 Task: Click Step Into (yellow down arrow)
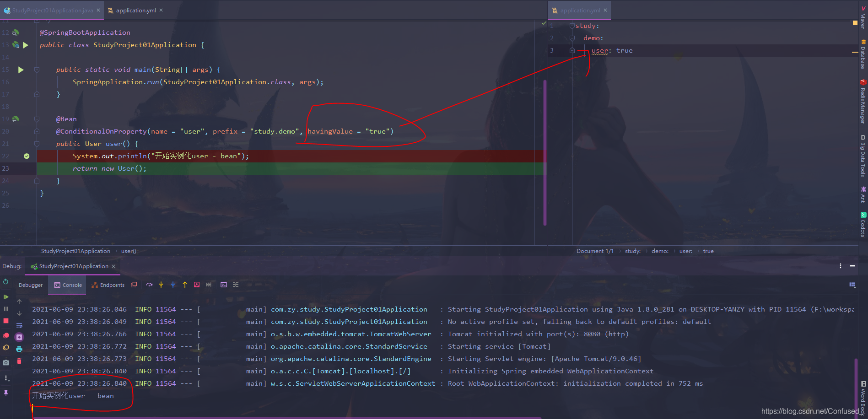pos(161,285)
